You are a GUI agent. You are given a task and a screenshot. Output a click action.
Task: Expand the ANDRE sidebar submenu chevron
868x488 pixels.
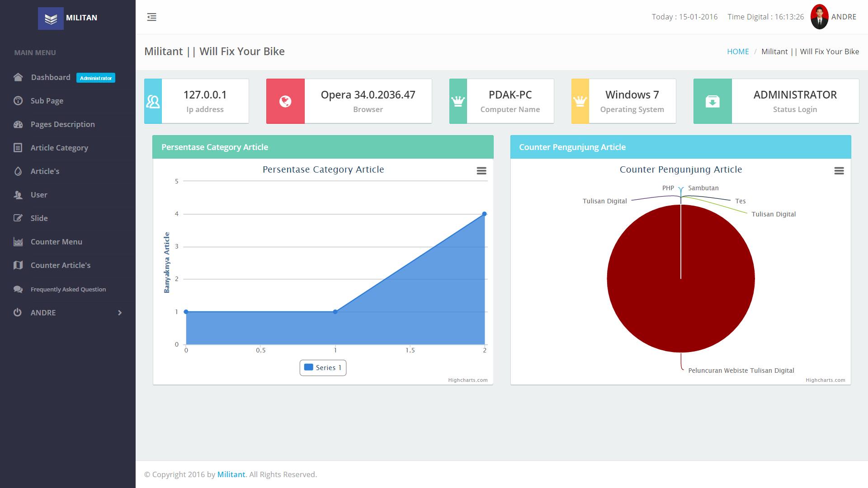(x=120, y=313)
